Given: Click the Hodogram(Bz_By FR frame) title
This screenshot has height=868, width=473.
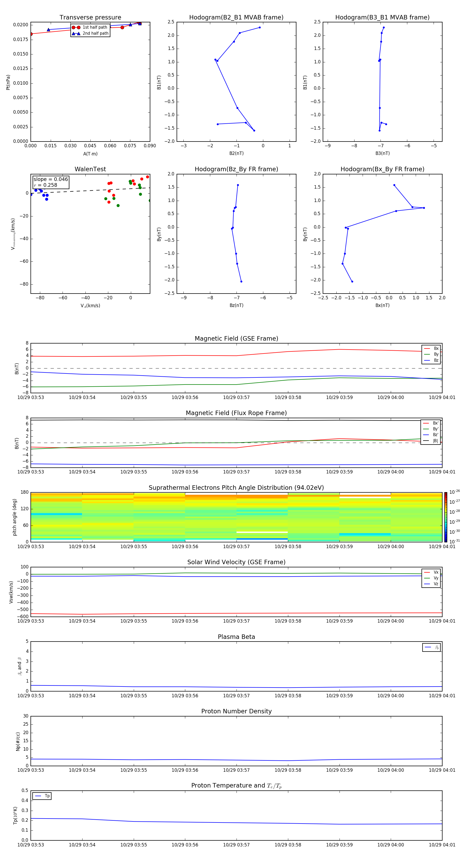Looking at the screenshot, I should pyautogui.click(x=236, y=169).
